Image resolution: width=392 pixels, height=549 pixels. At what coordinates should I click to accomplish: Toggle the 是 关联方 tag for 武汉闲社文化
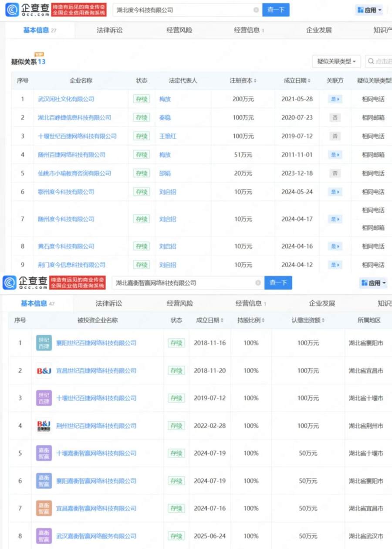click(x=335, y=99)
